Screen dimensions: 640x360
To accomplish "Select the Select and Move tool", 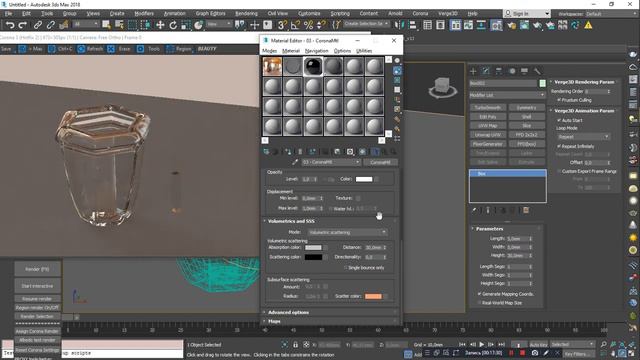I will [160, 25].
